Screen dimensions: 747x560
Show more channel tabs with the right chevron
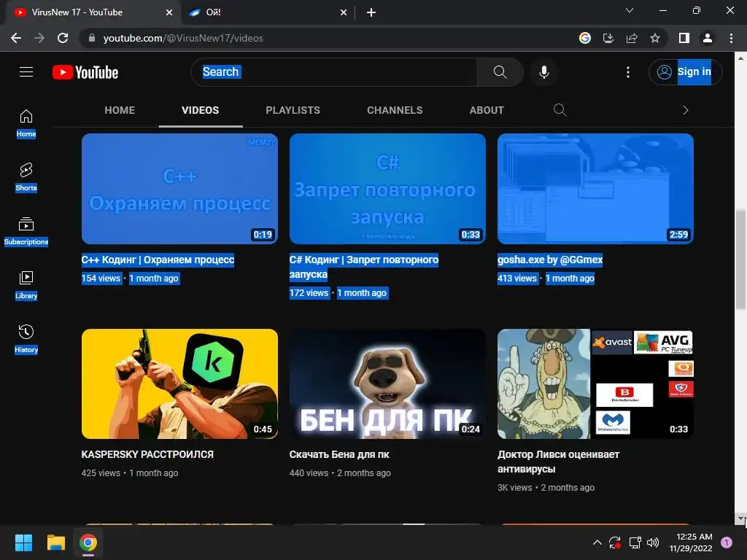[686, 111]
